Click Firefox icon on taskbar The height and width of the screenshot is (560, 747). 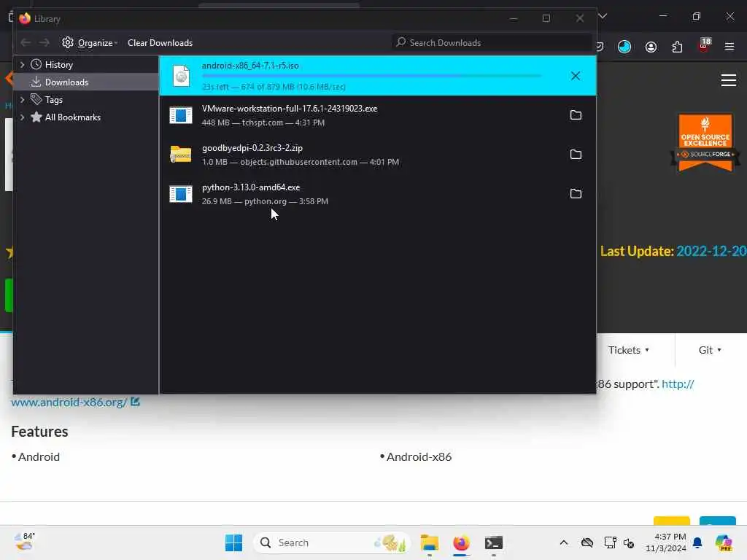click(461, 542)
